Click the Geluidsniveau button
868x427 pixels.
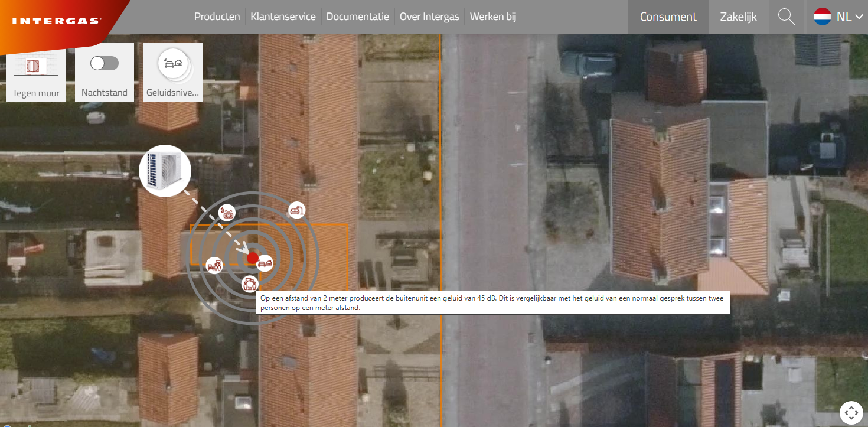[173, 73]
